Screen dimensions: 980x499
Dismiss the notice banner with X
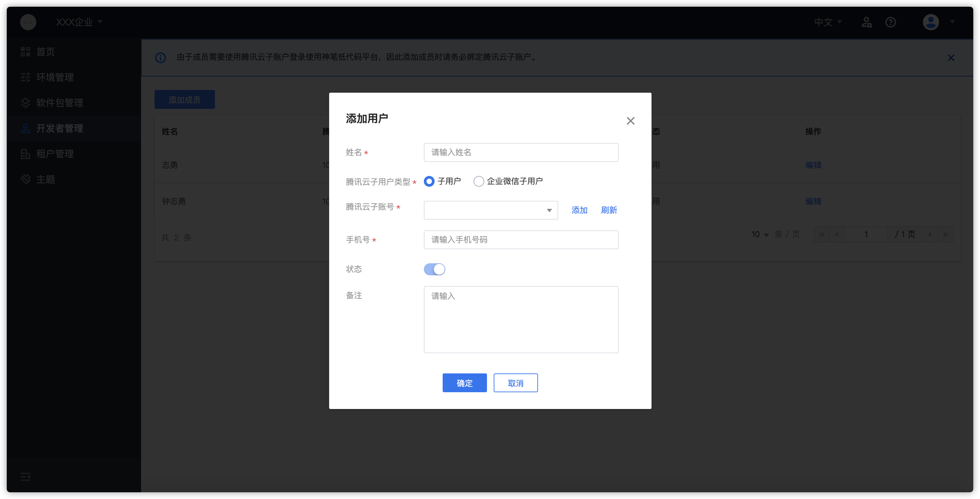tap(951, 57)
